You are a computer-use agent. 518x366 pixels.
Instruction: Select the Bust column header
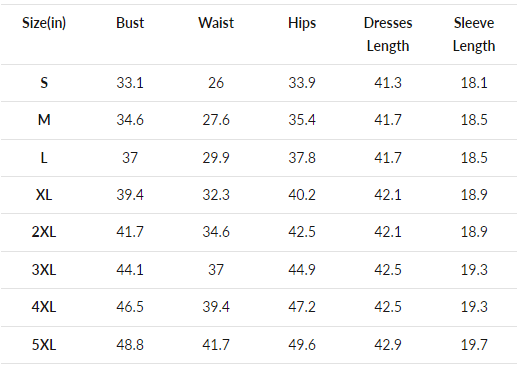pyautogui.click(x=130, y=23)
